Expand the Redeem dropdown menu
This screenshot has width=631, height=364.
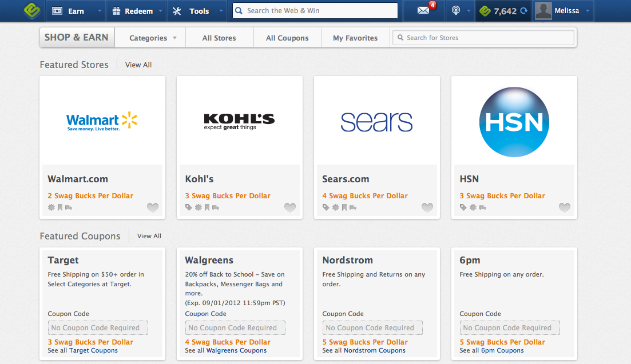pos(160,11)
